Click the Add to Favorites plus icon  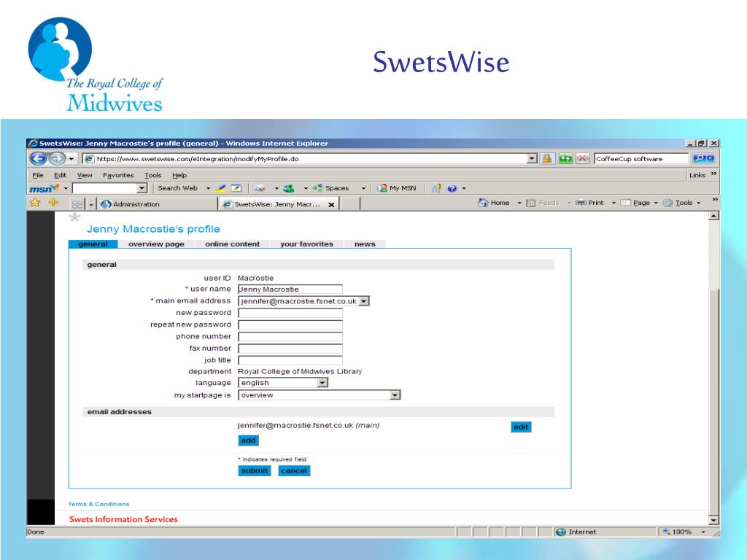(x=53, y=203)
